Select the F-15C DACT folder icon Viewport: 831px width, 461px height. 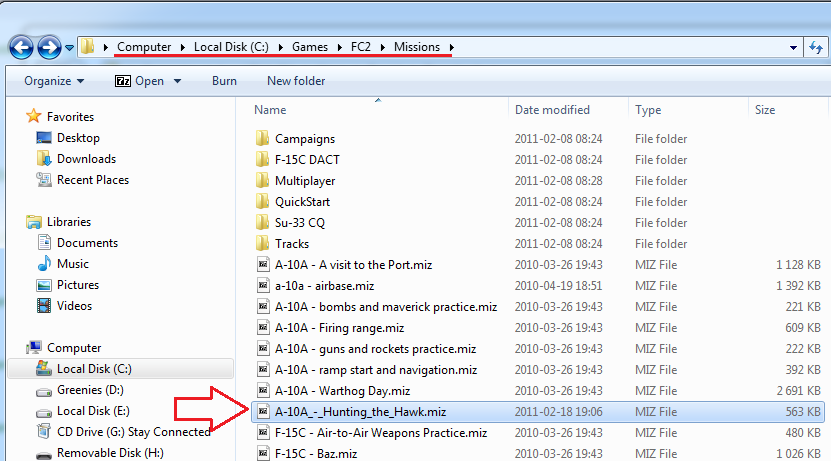262,159
